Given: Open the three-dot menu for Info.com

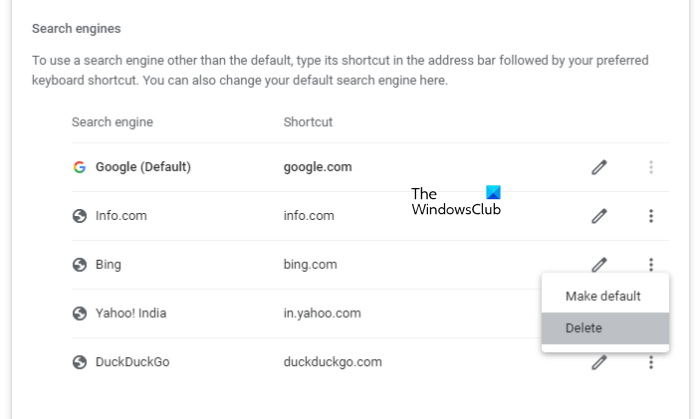Looking at the screenshot, I should (x=651, y=216).
